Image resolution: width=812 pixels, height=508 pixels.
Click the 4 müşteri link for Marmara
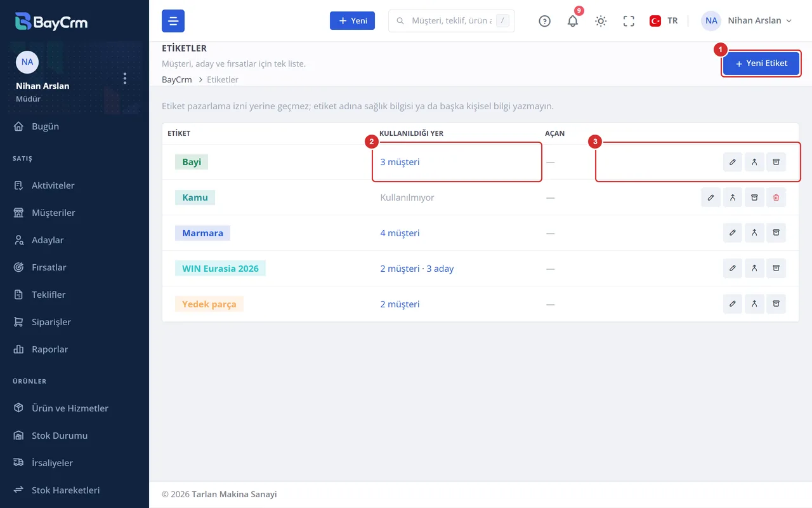tap(400, 233)
